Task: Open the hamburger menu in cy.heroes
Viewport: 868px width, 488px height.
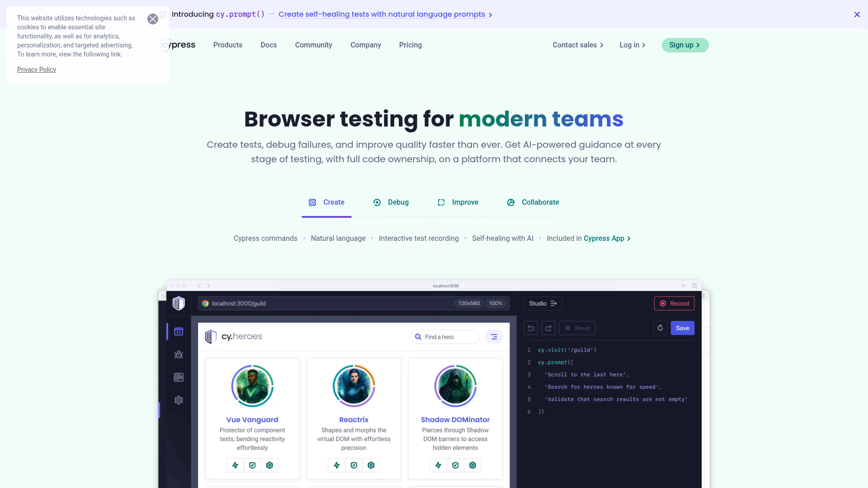Action: tap(494, 337)
